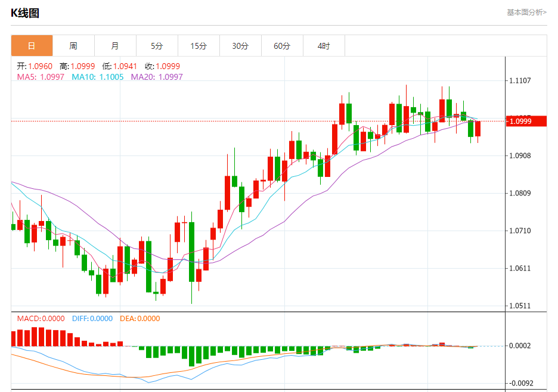Viewport: 558px width, 392px height.
Task: Select the 日 daily chart tab
Action: (x=32, y=45)
